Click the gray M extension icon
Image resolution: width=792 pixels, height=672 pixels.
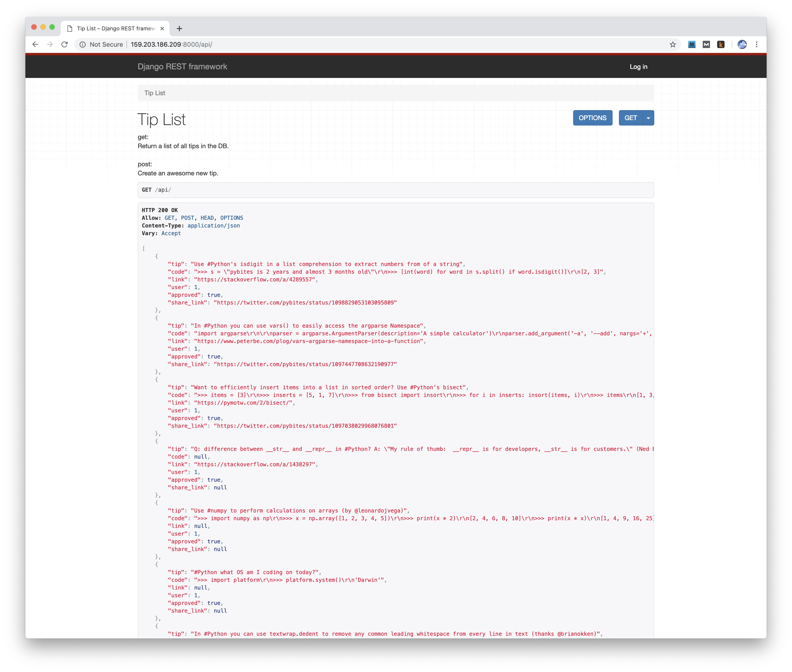[706, 44]
